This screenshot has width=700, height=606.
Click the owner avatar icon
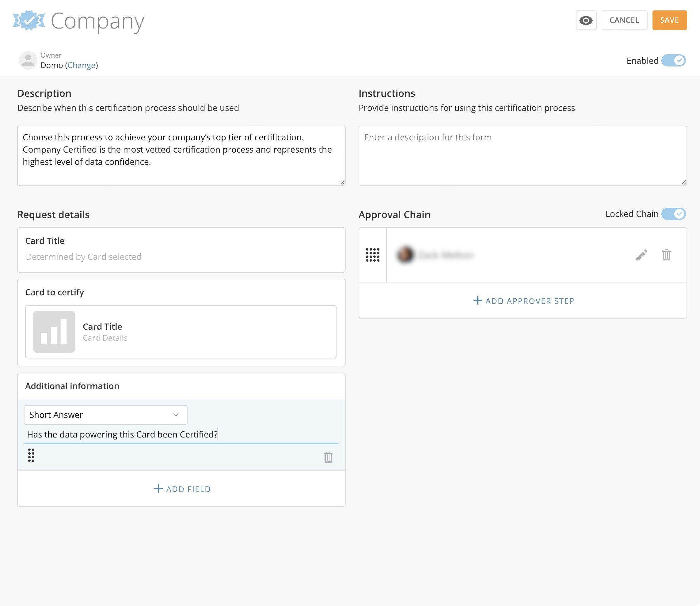28,61
